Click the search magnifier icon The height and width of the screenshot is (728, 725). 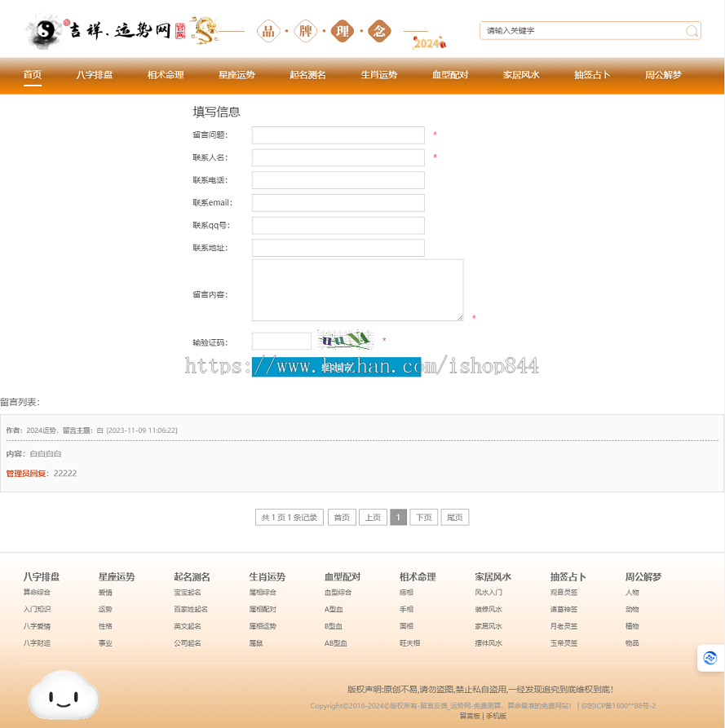(692, 31)
